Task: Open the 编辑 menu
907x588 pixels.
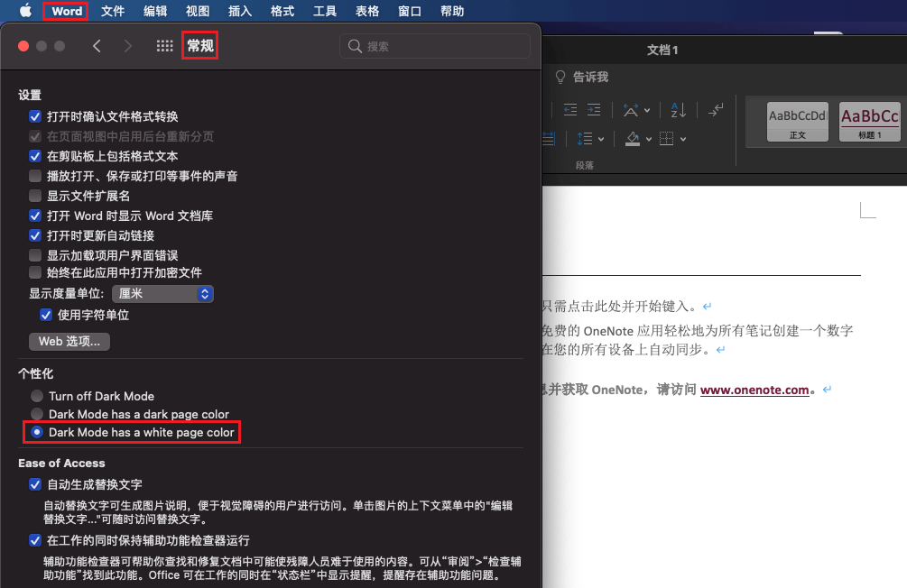Action: click(x=155, y=11)
